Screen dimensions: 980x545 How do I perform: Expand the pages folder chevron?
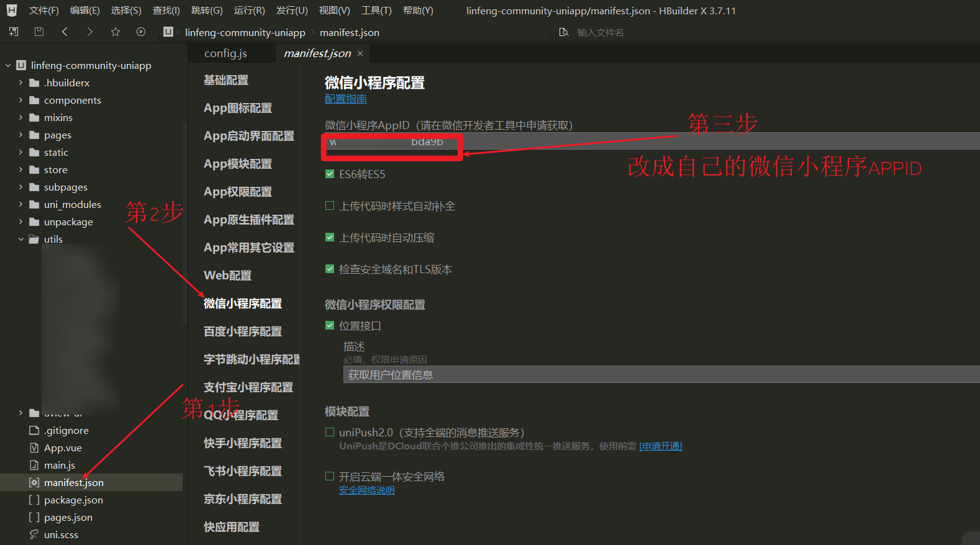click(20, 135)
